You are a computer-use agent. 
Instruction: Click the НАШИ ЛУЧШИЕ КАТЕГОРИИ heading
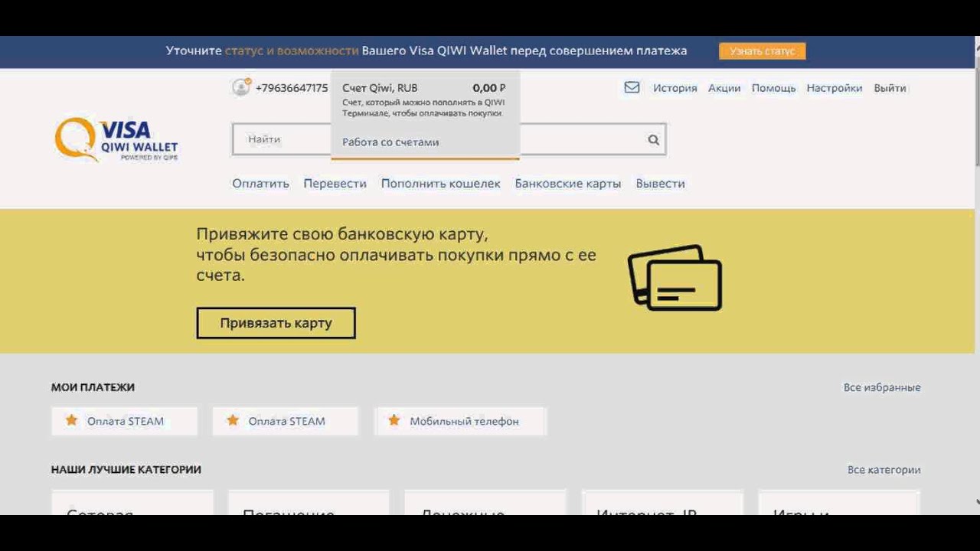pyautogui.click(x=126, y=470)
